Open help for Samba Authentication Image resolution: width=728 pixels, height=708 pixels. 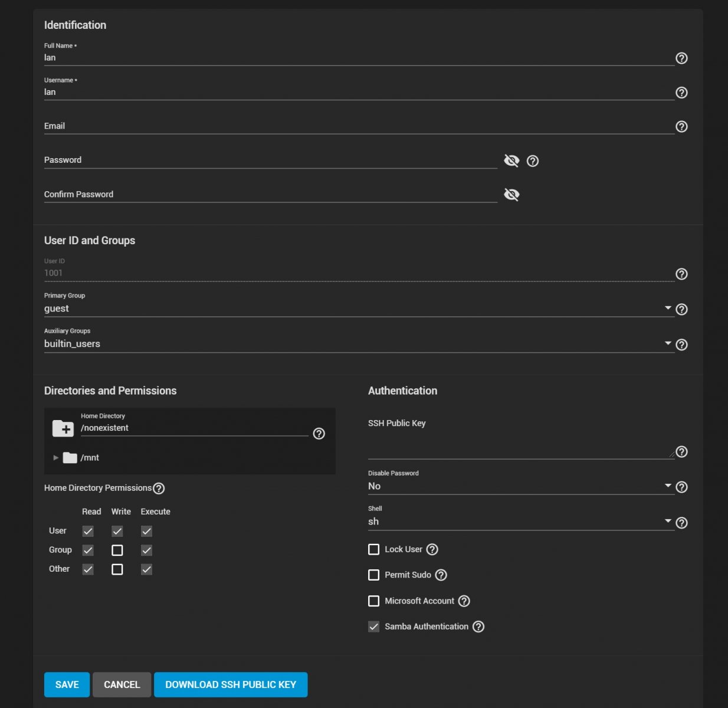coord(478,627)
